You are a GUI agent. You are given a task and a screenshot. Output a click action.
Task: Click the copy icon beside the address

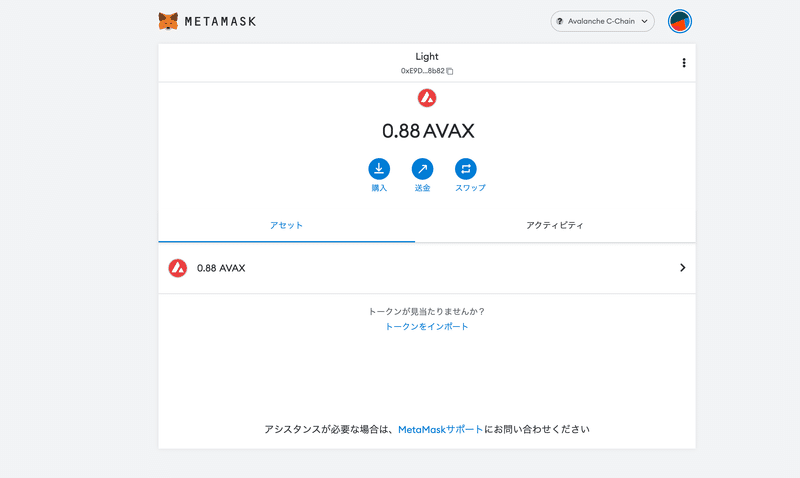[x=449, y=71]
